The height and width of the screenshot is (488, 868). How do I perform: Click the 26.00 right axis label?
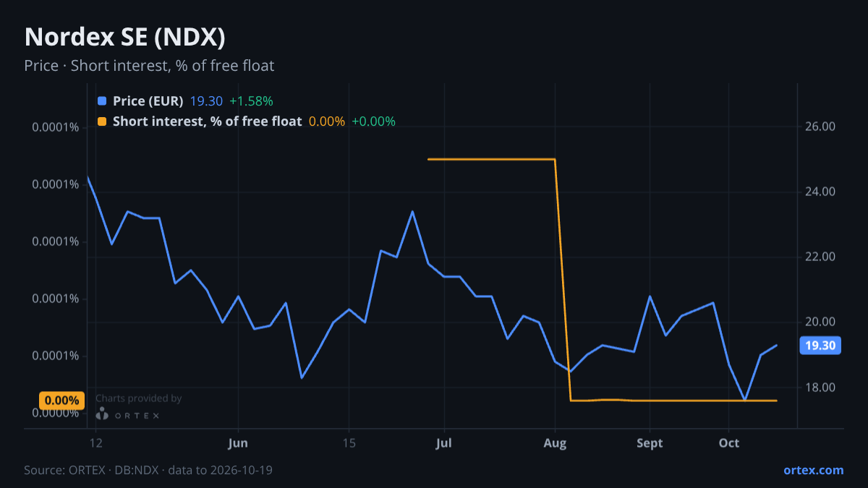coord(820,127)
